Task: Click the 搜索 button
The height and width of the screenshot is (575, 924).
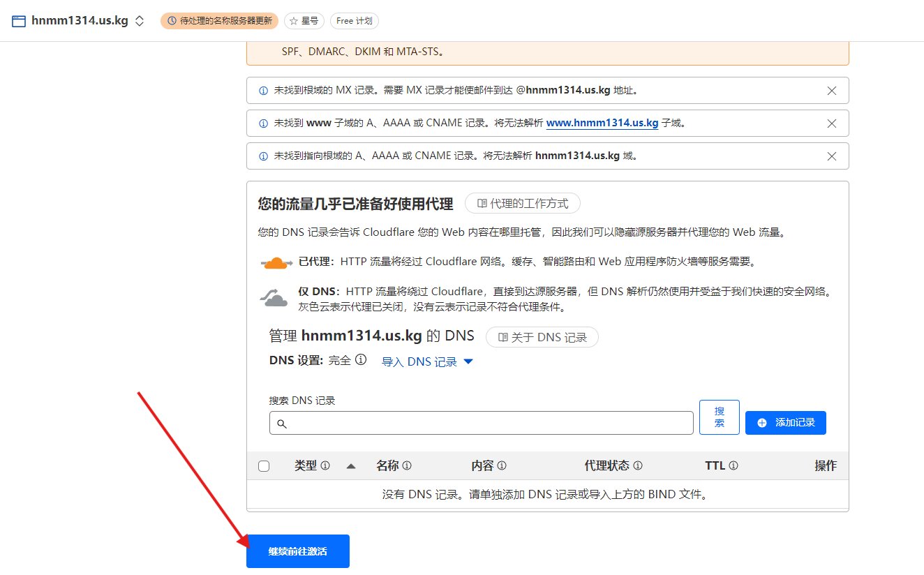Action: (x=720, y=417)
